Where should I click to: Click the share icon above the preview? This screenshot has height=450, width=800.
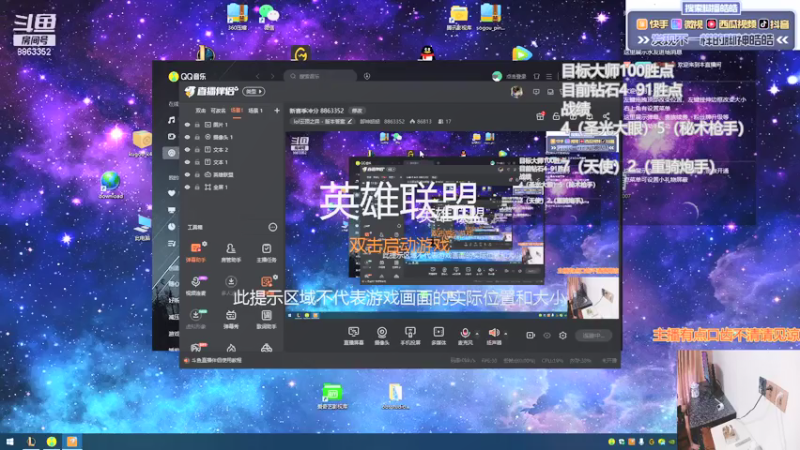[606, 116]
